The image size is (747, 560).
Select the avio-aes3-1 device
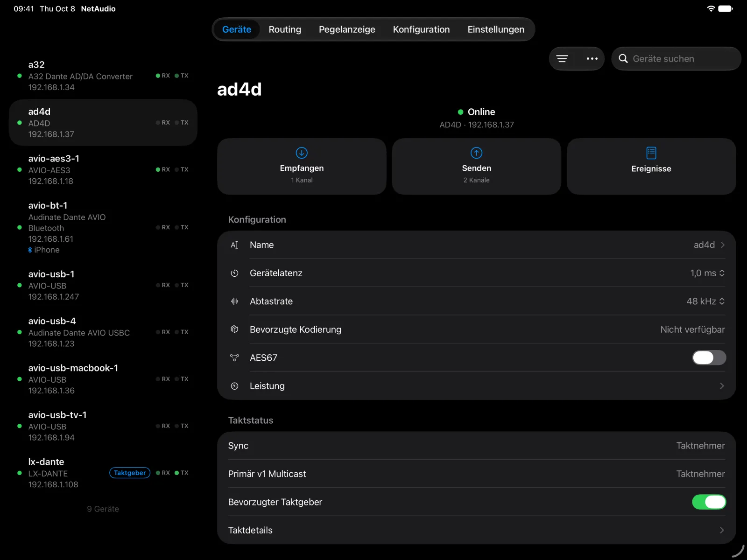[x=103, y=169]
